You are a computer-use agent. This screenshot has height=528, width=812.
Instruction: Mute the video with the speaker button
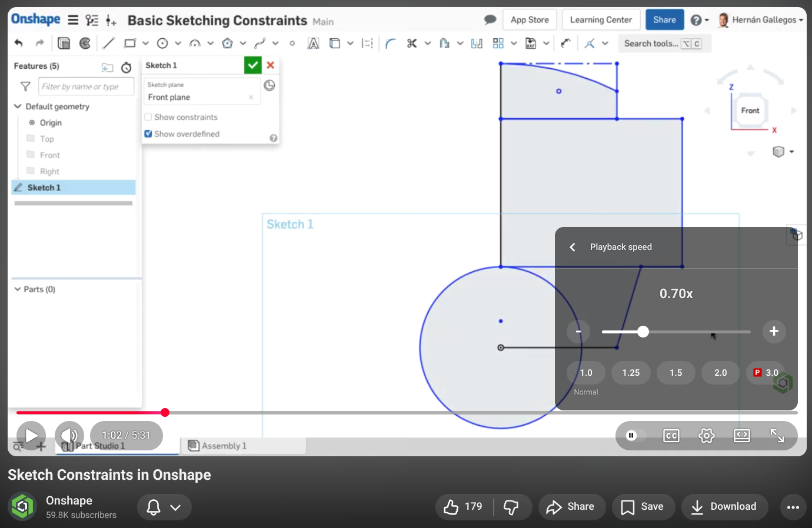(x=69, y=436)
